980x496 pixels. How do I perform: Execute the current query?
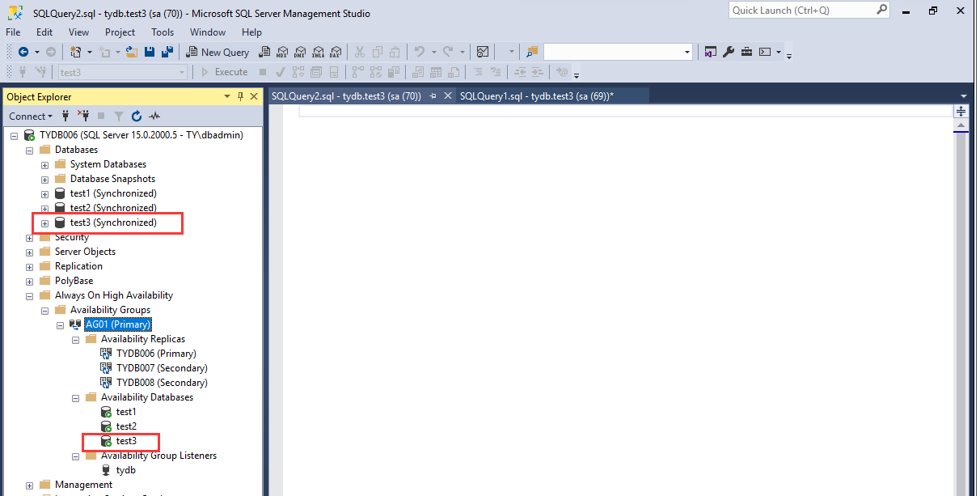[224, 72]
